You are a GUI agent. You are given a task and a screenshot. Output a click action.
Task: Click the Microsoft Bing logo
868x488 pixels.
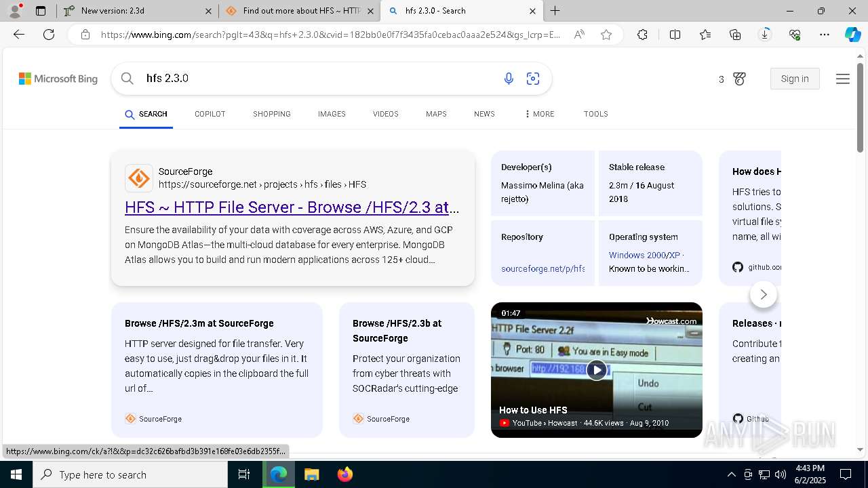click(x=58, y=79)
